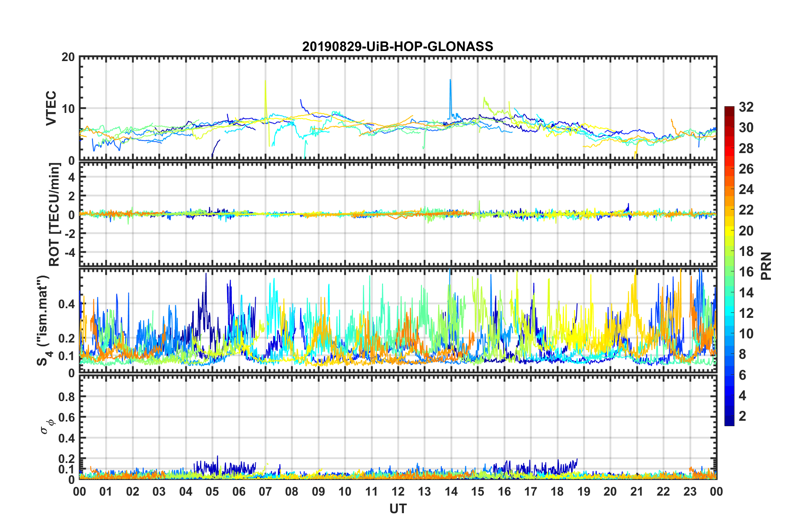Image resolution: width=796 pixels, height=532 pixels.
Task: Click the ROT [TECU/min] axis label
Action: (54, 215)
